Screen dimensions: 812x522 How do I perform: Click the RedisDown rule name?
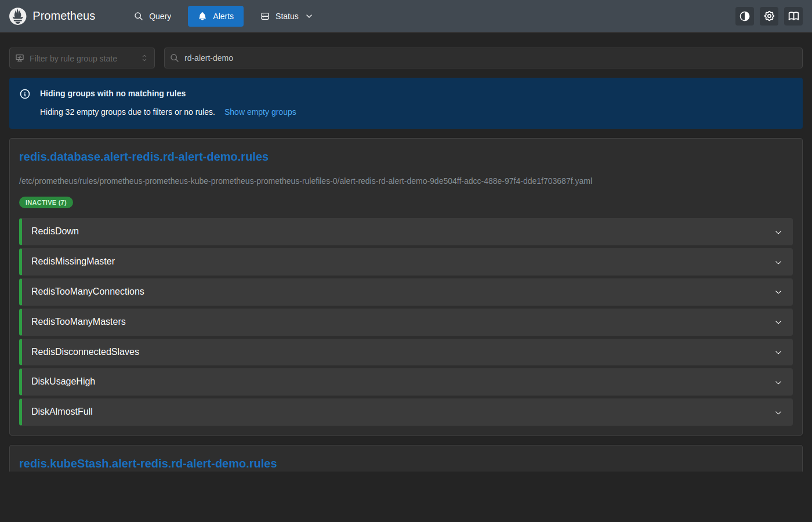tap(55, 231)
